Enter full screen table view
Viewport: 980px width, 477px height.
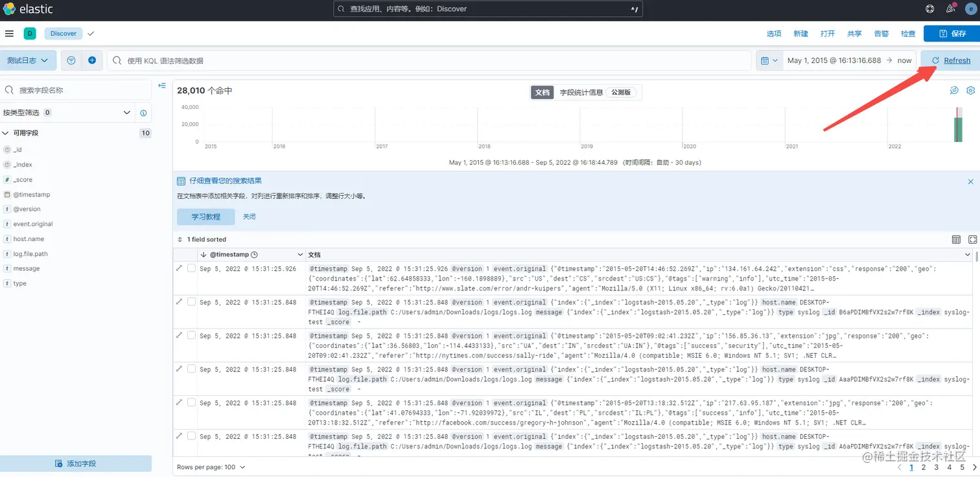tap(972, 240)
